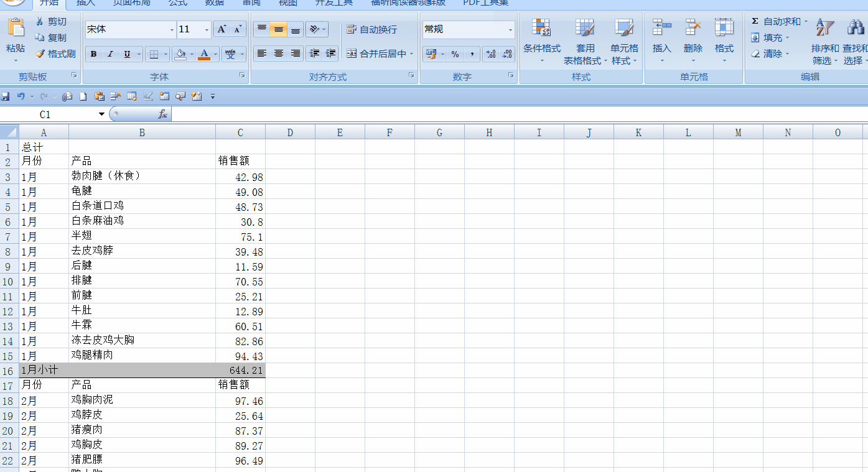Screen dimensions: 868x472
Task: Open Cell Styles (单元格样式)
Action: click(624, 41)
